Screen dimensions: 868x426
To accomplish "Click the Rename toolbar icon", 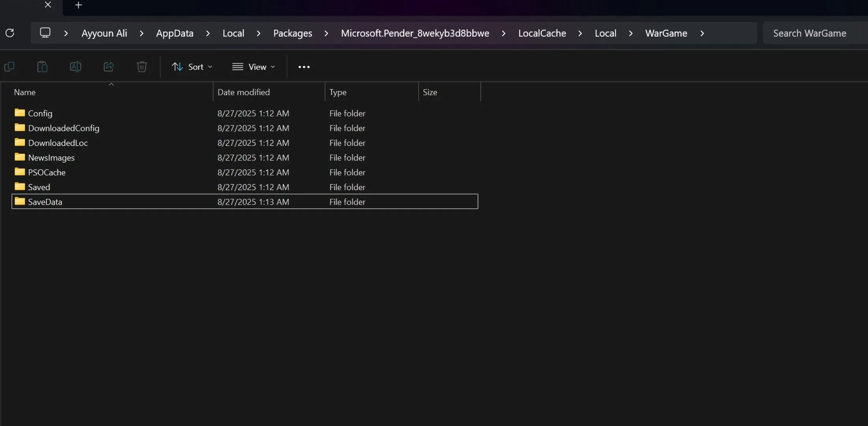I will (75, 67).
